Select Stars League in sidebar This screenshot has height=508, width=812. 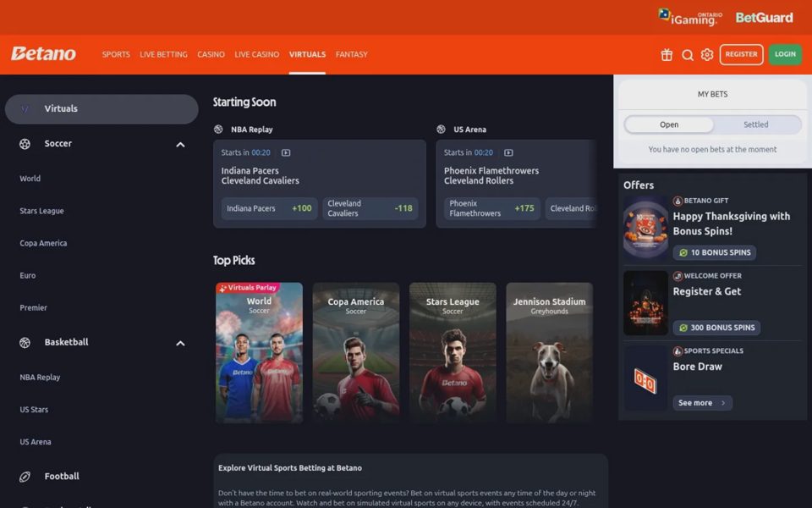click(42, 211)
